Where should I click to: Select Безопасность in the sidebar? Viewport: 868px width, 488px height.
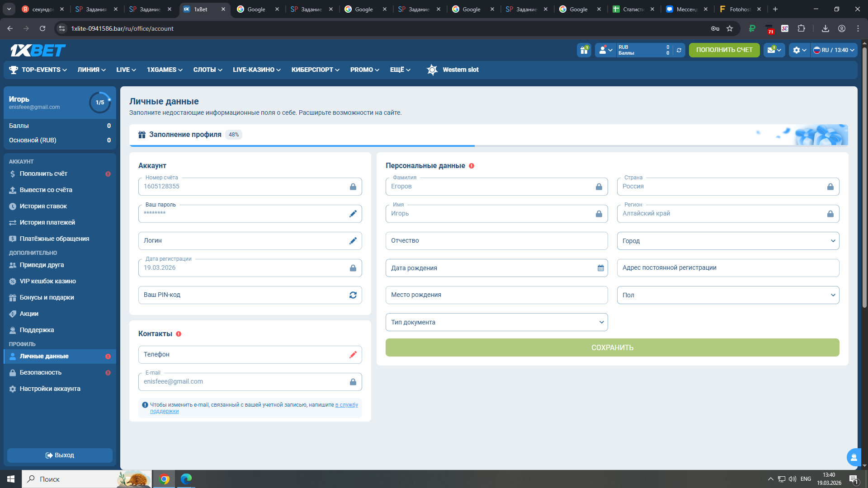coord(41,372)
